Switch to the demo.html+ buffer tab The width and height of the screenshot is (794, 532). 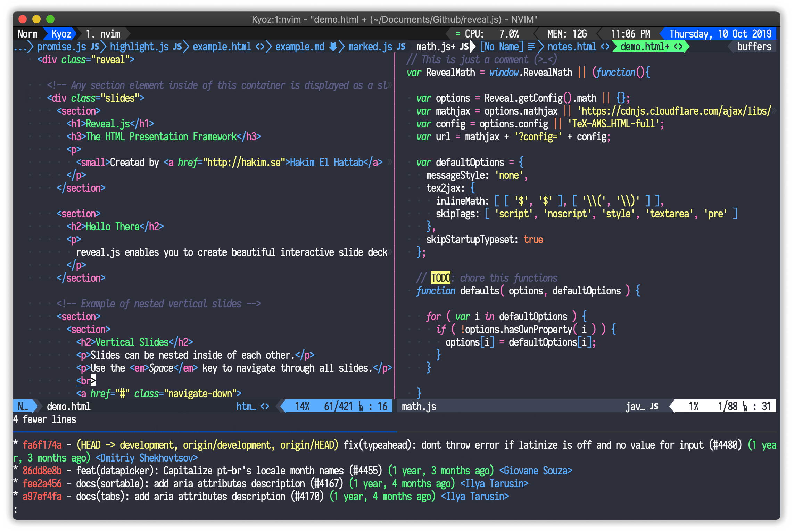point(645,47)
